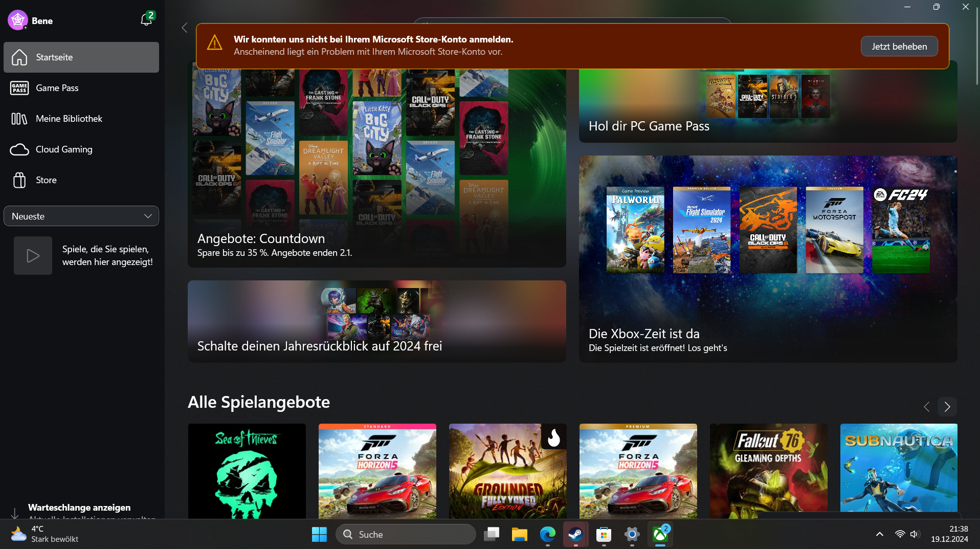Click the play placeholder for recent games
This screenshot has height=549, width=980.
coord(33,255)
